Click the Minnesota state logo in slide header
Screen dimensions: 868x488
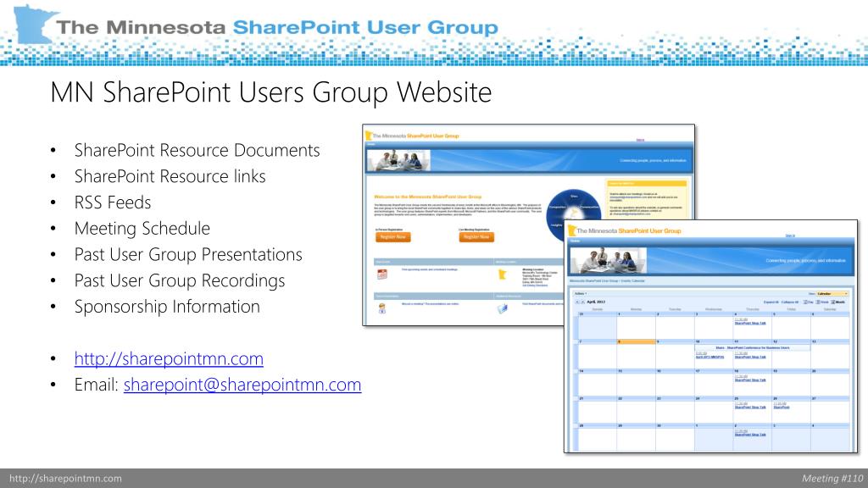[34, 23]
